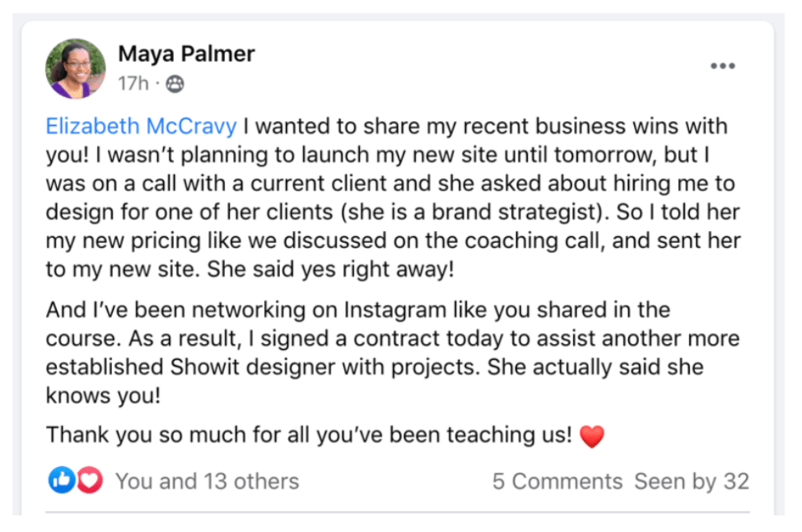Show who viewed via "Seen by 32"
Viewport: 802px width, 532px height.
(x=691, y=481)
